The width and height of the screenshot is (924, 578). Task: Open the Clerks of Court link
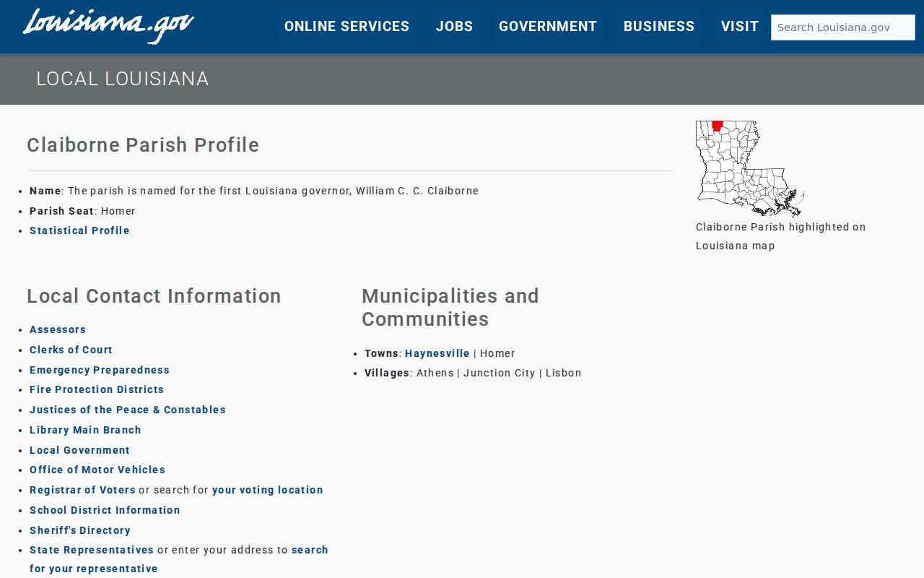coord(71,350)
